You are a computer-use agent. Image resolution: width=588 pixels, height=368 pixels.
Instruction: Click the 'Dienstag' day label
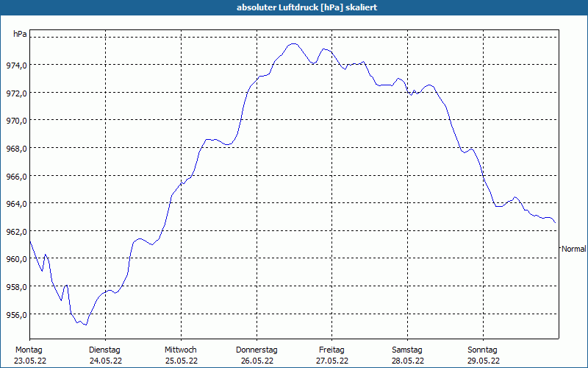[x=104, y=350]
